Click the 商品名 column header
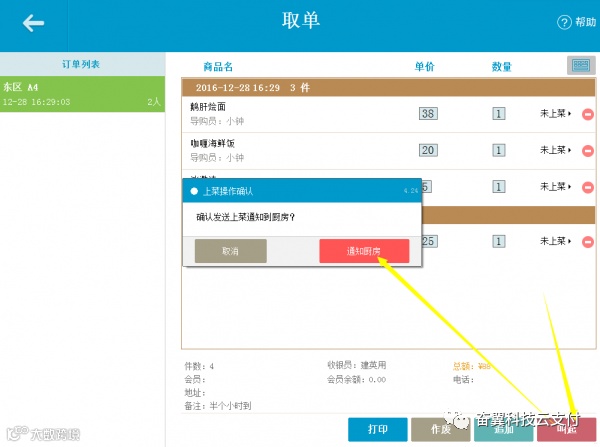 (218, 67)
